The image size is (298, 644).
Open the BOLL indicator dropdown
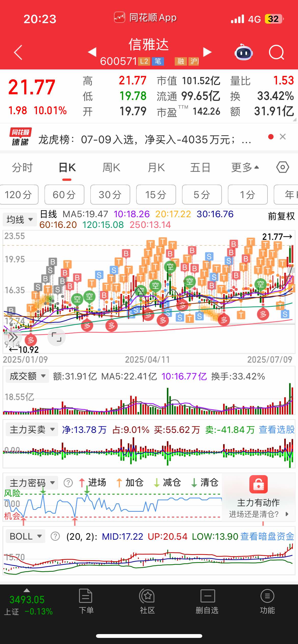coord(25,536)
